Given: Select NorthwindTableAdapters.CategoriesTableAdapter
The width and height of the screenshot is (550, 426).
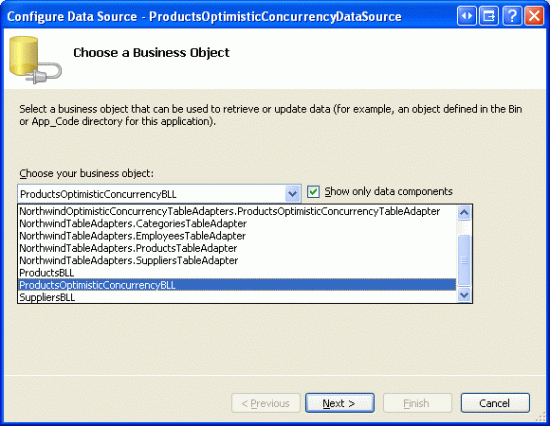Looking at the screenshot, I should pos(237,224).
